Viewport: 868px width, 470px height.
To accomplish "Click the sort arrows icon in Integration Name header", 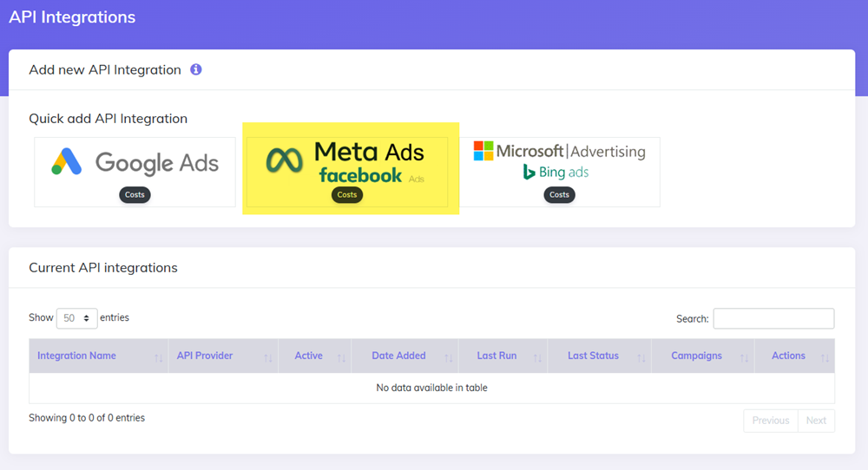I will [158, 358].
